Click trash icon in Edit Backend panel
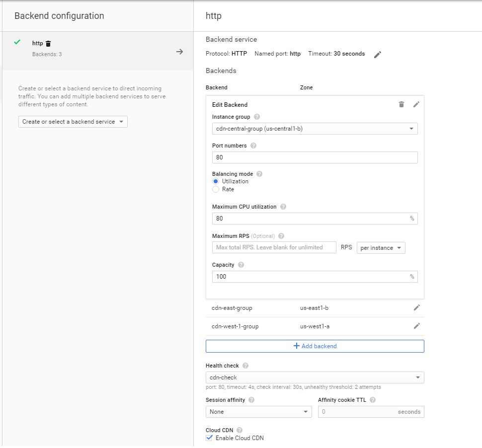Screen dimensions: 482x448 click(402, 104)
